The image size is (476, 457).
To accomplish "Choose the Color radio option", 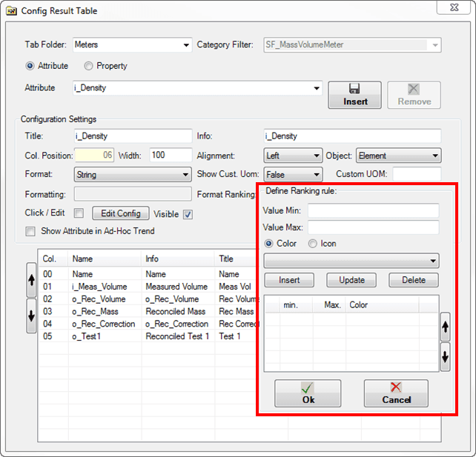I will (268, 244).
